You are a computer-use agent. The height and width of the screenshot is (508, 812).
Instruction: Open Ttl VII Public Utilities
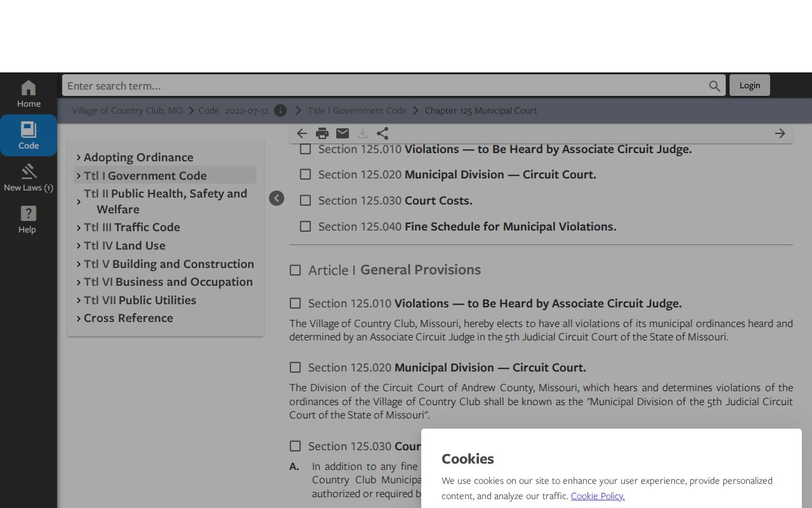(140, 300)
